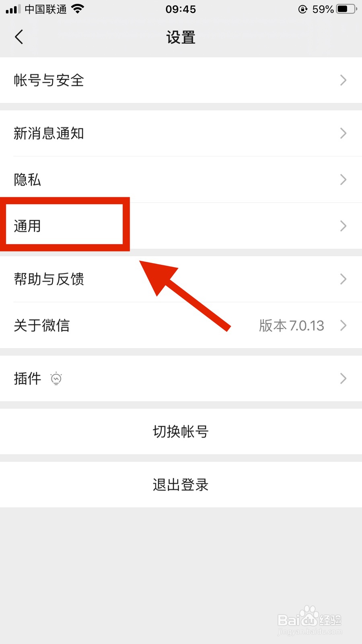Screen dimensions: 362x644
Task: Expand the 帮助与反馈 chevron
Action: pos(343,279)
